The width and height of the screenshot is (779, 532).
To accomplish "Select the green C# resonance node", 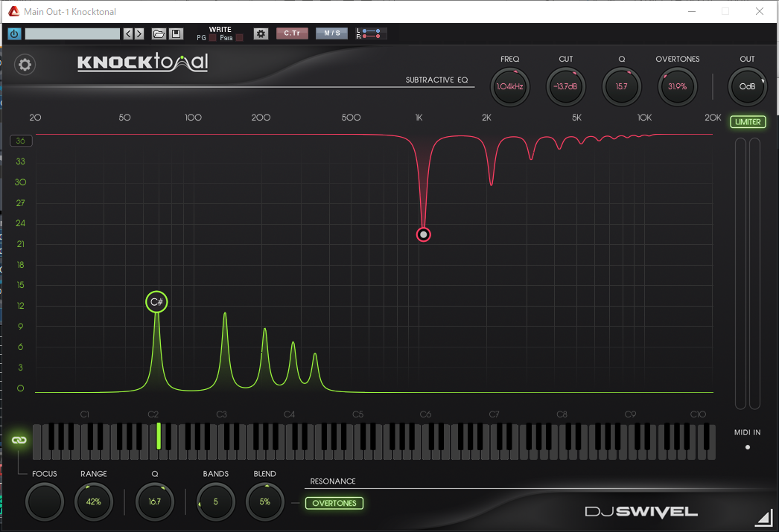I will (156, 302).
